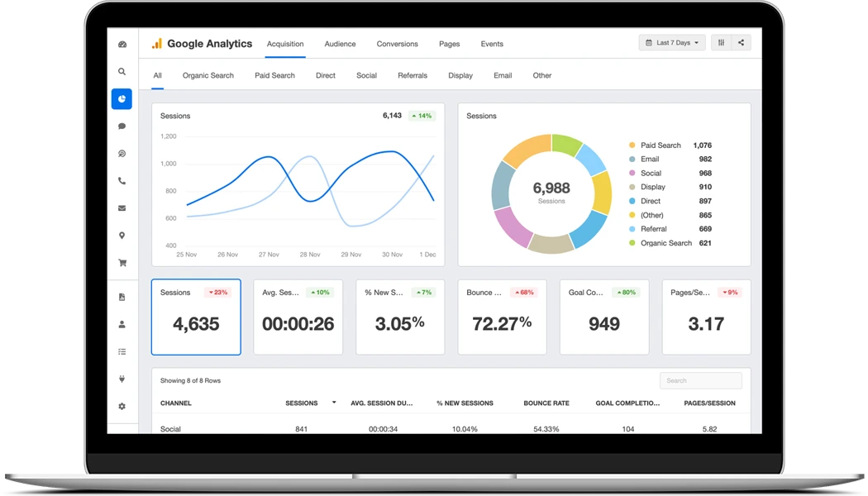The height and width of the screenshot is (496, 868).
Task: Open the Organic Search channel filter tab
Action: coord(207,75)
